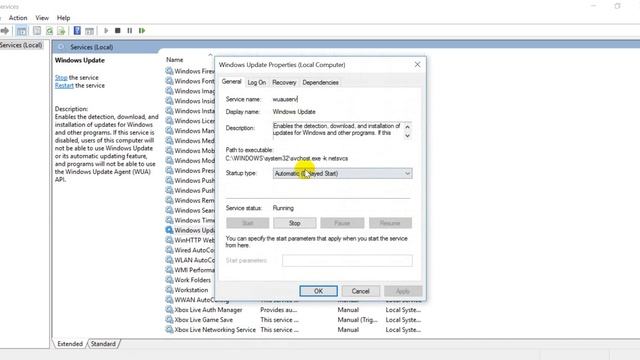Select the 'Xbox Live Networking Service' row text
640x360 pixels.
pyautogui.click(x=215, y=329)
